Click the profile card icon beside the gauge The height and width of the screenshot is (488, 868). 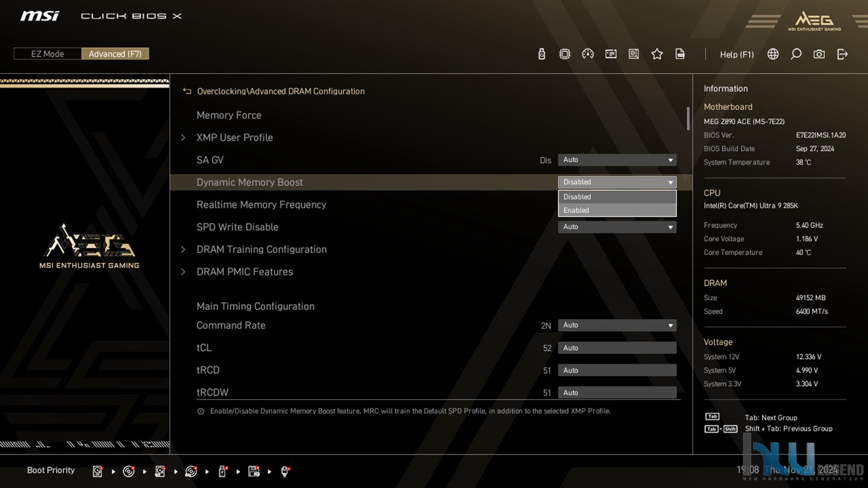click(611, 54)
